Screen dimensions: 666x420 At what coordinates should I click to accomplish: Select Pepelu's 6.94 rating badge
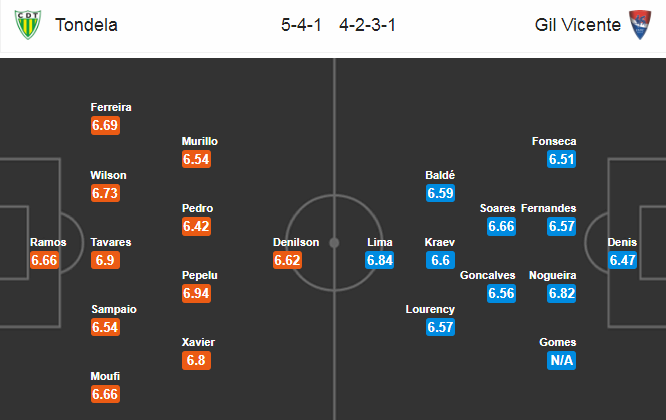coord(196,293)
